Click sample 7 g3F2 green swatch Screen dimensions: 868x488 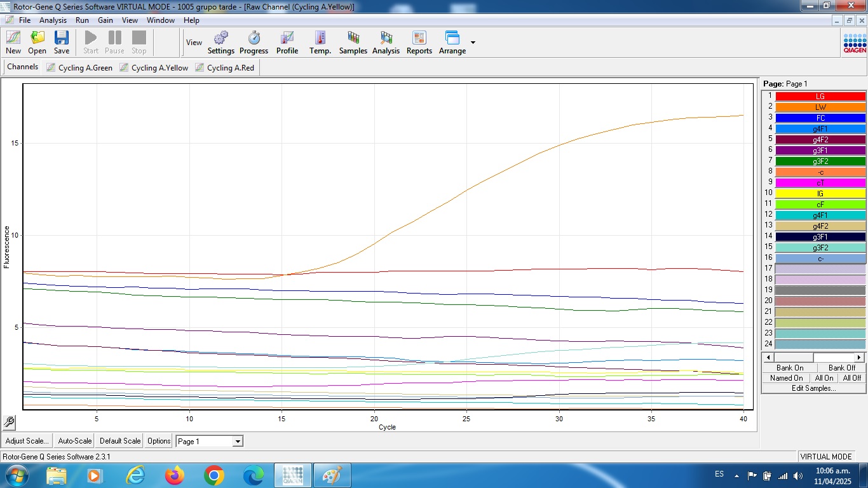(820, 161)
